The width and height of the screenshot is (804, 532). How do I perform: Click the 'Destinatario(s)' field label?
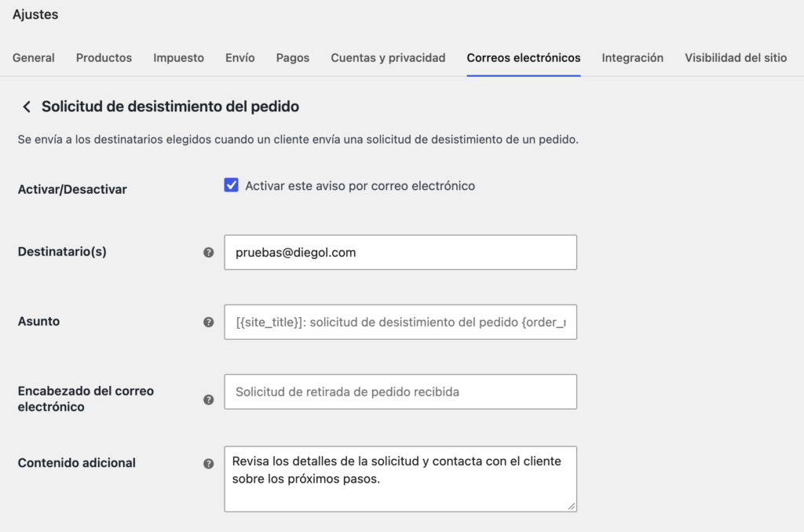(x=62, y=252)
